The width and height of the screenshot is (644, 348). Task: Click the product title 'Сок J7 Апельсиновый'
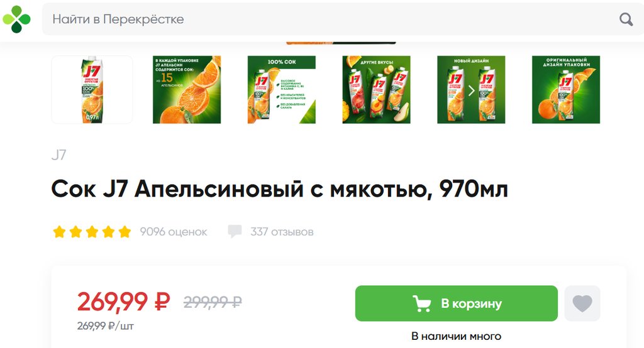click(177, 189)
